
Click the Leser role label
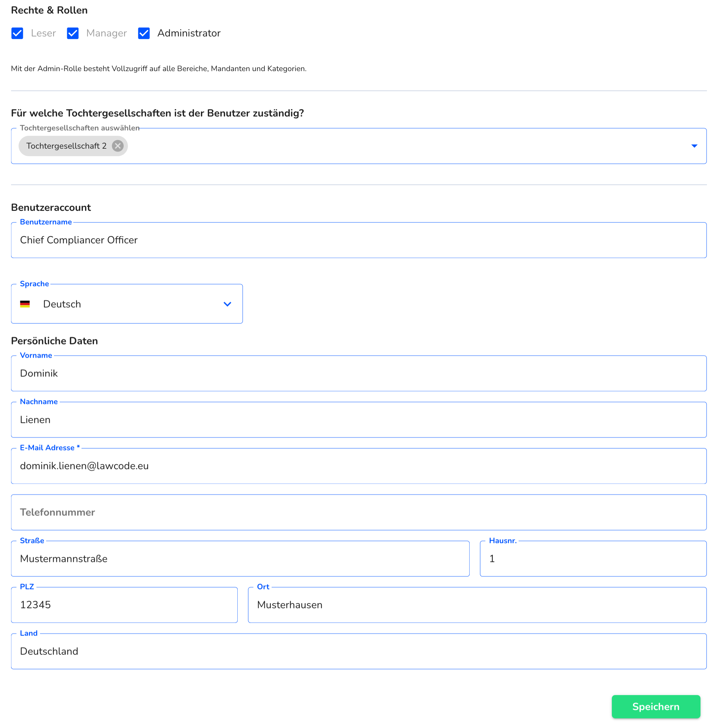coord(43,33)
